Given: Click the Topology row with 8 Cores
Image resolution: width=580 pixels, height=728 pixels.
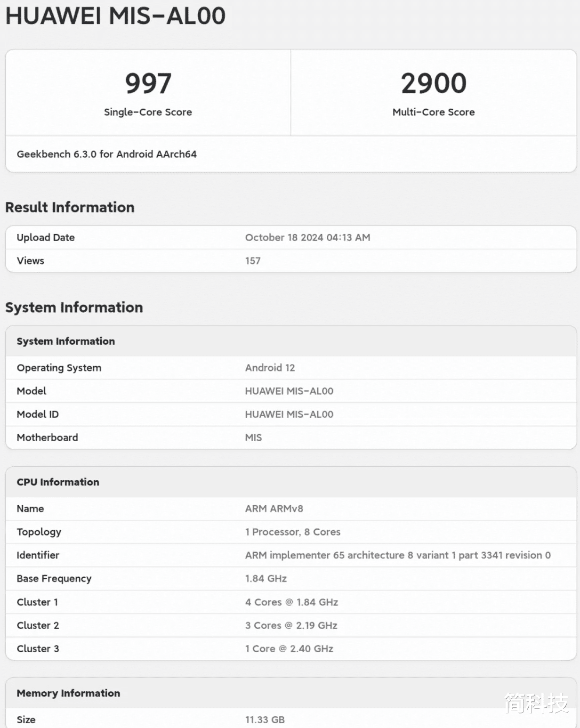Looking at the screenshot, I should click(x=292, y=532).
